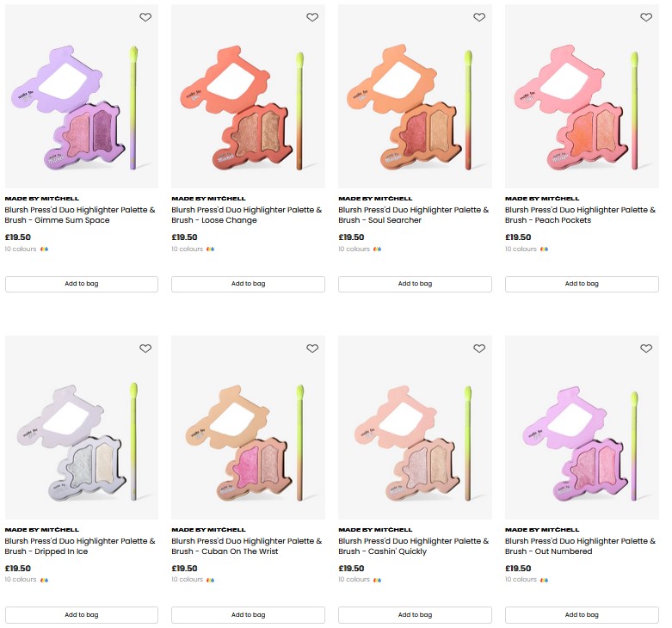Click heart icon on Soul Searcher palette
The height and width of the screenshot is (628, 672).
point(479,17)
